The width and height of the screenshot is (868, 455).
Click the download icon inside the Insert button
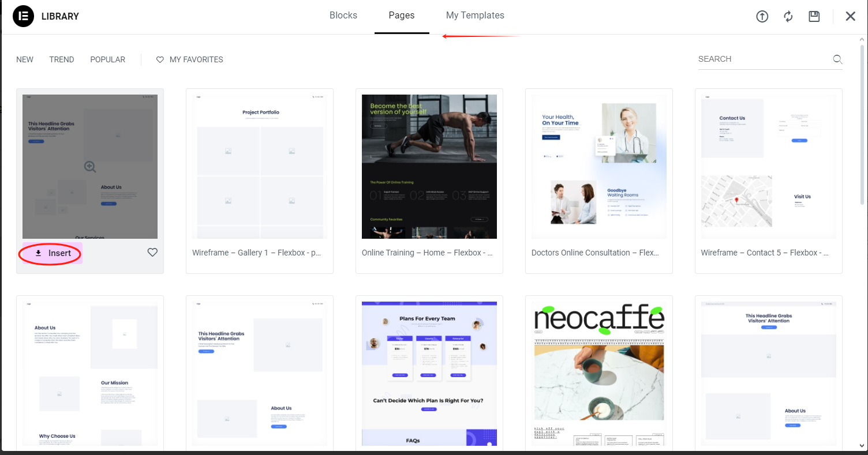pos(39,252)
